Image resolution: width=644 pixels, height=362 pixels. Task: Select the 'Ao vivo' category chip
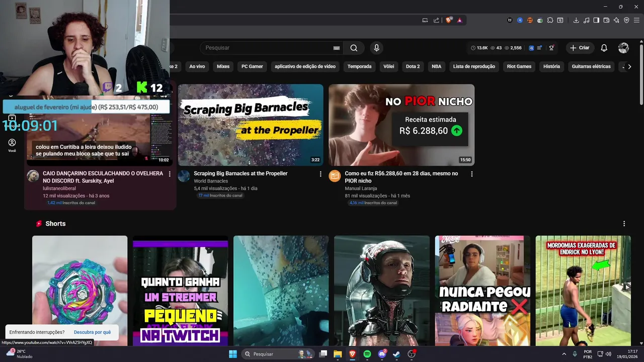[197, 66]
